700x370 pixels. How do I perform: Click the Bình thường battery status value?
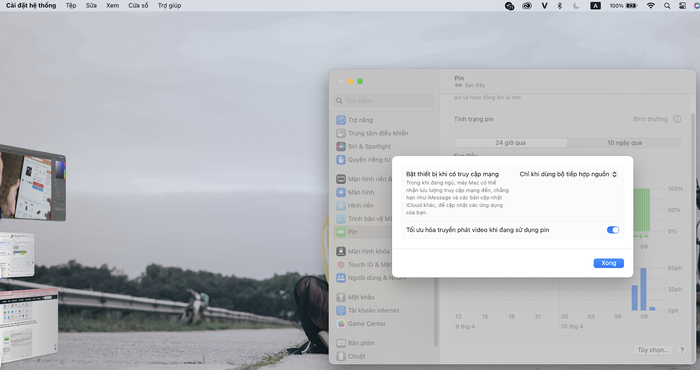point(650,119)
